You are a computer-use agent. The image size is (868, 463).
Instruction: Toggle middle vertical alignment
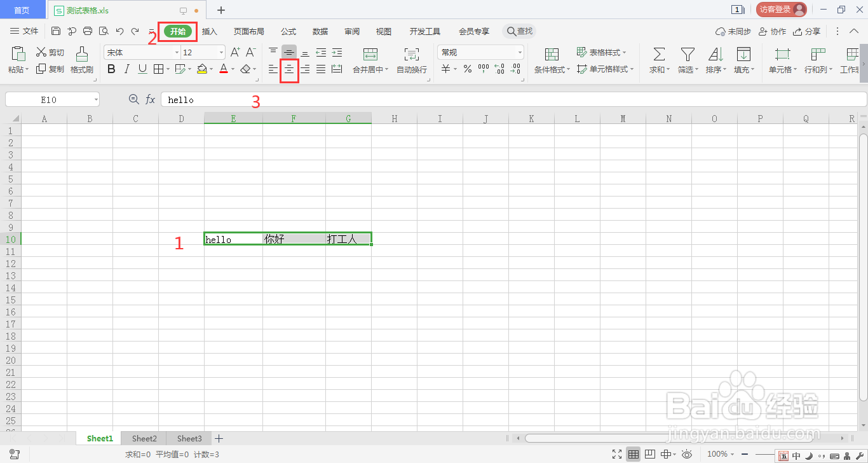[x=289, y=52]
